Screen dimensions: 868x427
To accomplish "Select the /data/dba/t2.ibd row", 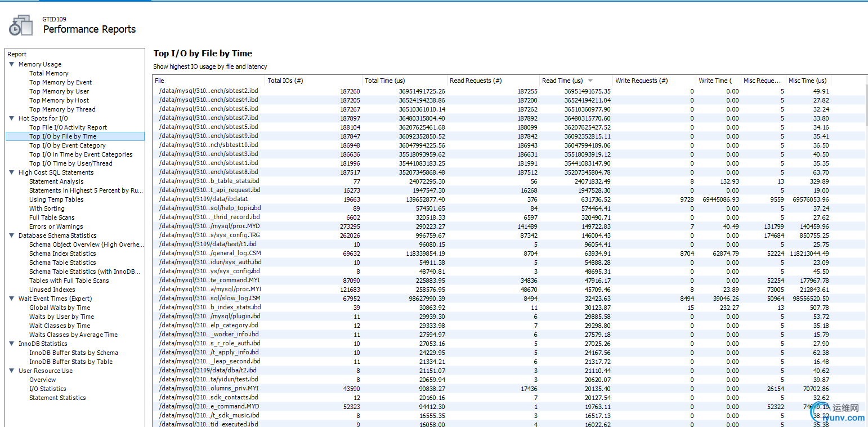I will pyautogui.click(x=491, y=371).
